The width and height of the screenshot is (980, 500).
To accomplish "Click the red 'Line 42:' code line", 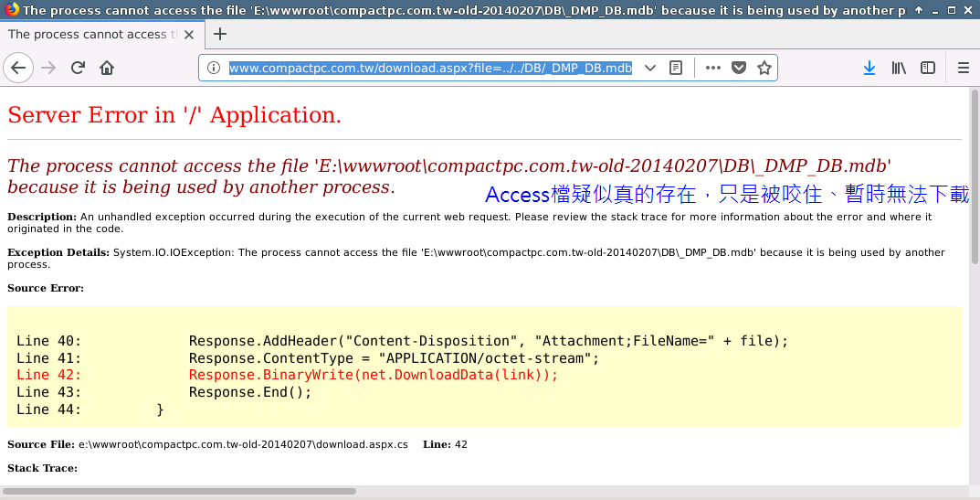I will tap(287, 375).
